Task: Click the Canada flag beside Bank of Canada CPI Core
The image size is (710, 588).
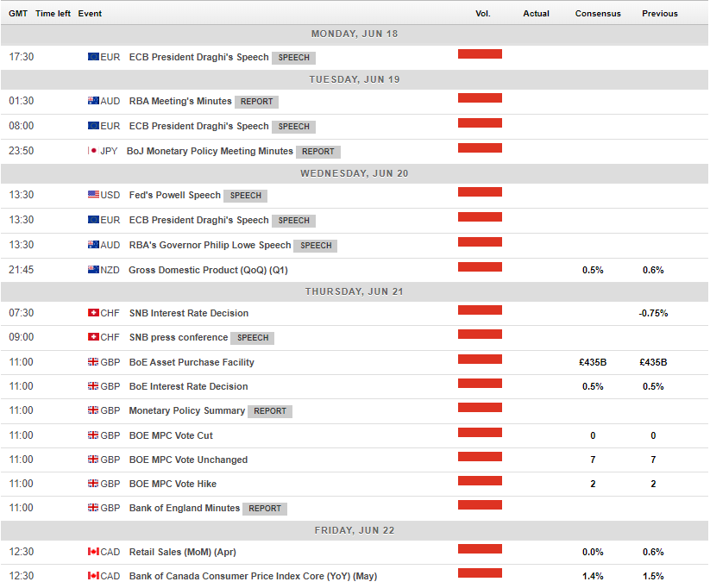Action: coord(93,576)
